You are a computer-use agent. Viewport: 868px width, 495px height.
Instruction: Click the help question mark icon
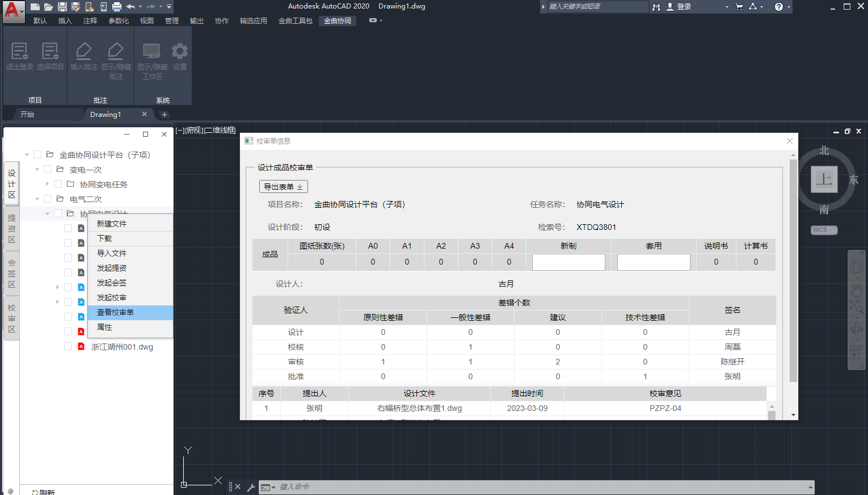point(779,7)
